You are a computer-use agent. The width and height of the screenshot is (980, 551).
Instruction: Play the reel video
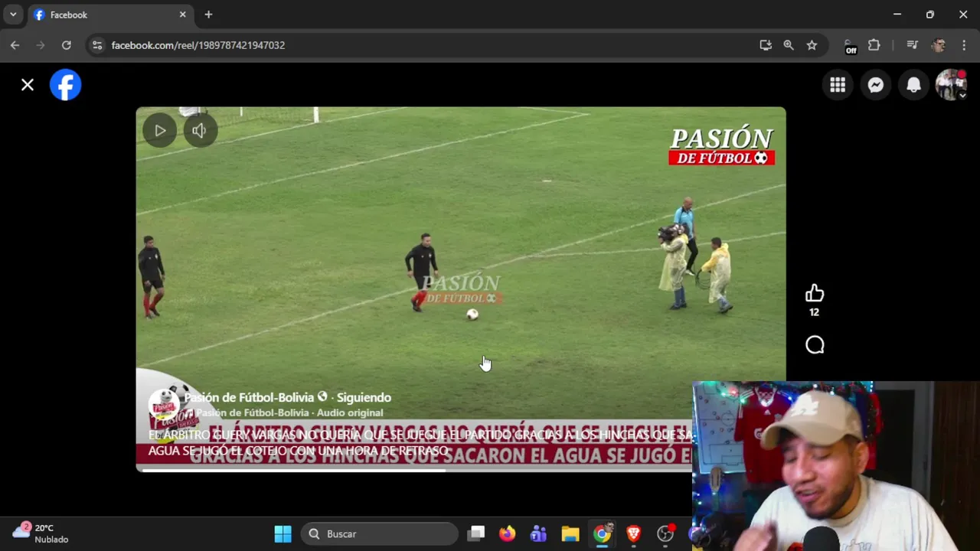[x=160, y=131]
